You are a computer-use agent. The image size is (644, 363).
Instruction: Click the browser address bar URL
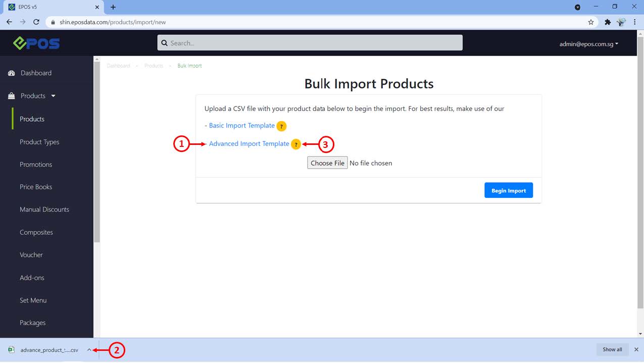pyautogui.click(x=113, y=22)
